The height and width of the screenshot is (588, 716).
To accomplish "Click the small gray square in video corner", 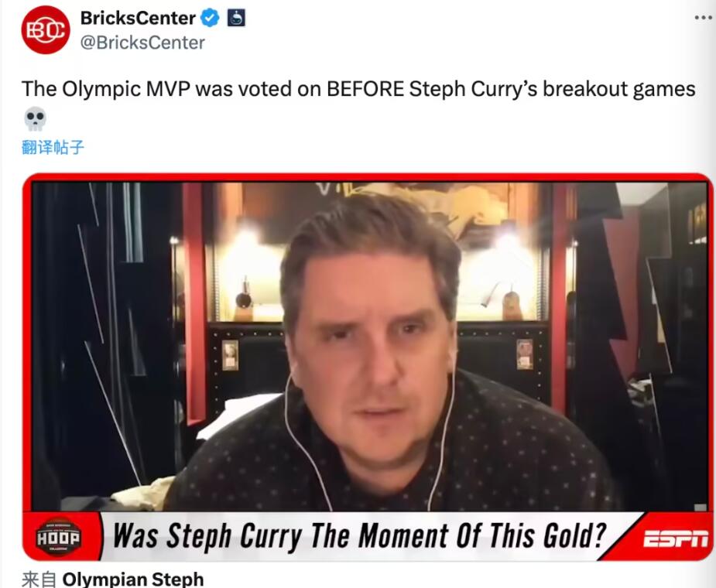I will pos(700,508).
